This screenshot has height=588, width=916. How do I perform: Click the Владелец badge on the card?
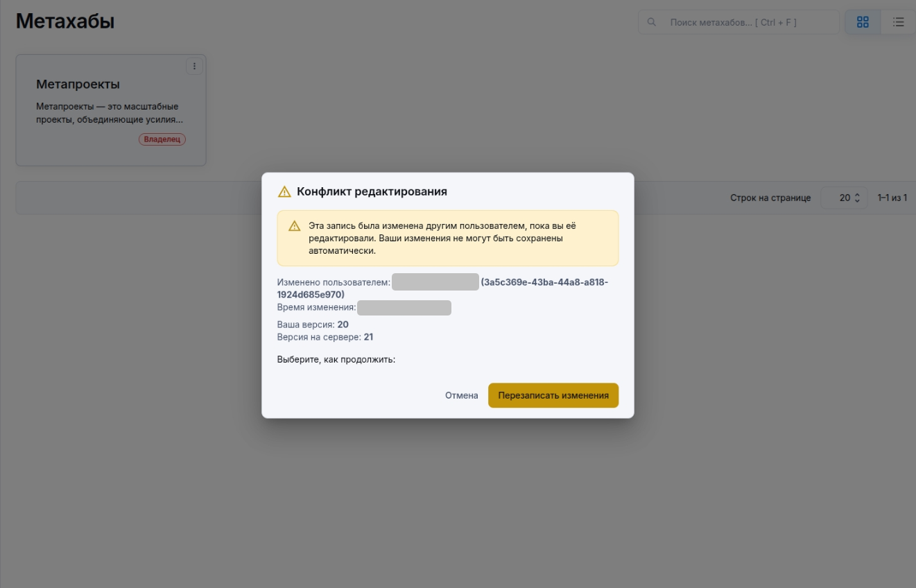162,139
